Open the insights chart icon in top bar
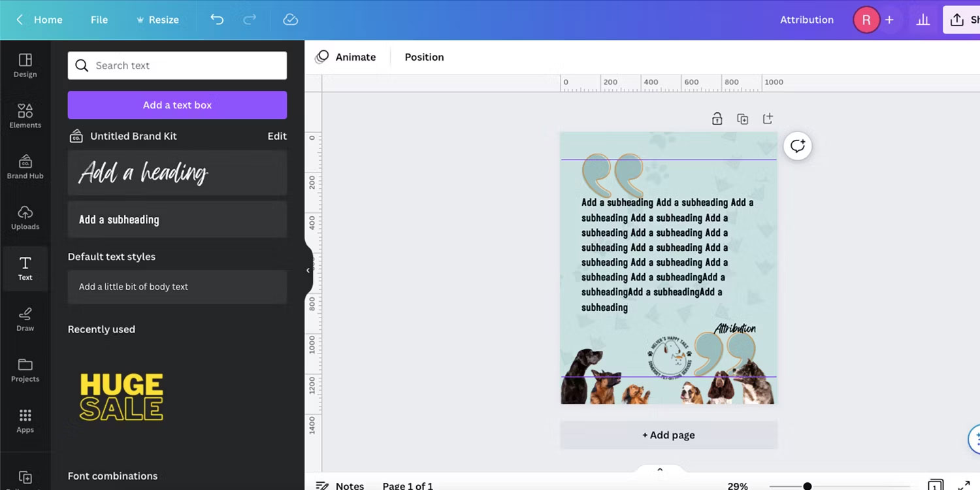 coord(923,20)
